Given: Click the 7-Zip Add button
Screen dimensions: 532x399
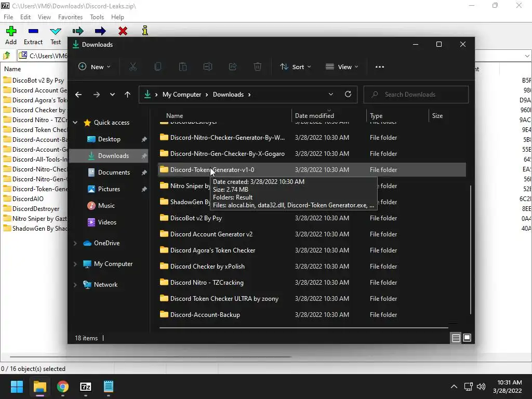Looking at the screenshot, I should tap(11, 35).
